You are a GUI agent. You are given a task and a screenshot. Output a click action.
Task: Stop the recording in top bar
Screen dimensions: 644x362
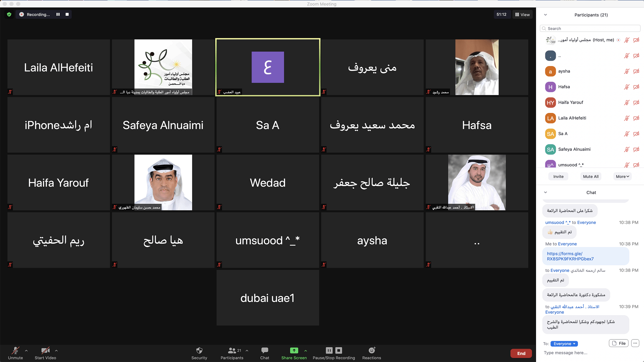[67, 14]
